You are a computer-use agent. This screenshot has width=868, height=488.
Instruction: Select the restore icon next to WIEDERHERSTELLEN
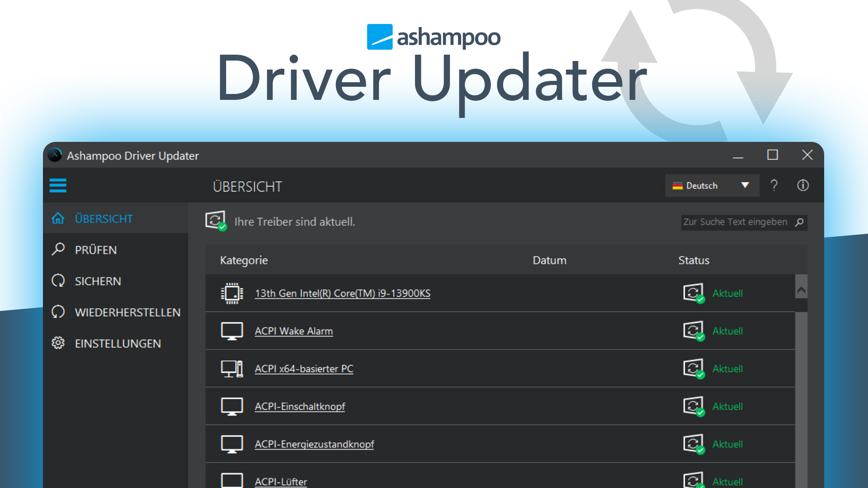click(58, 311)
